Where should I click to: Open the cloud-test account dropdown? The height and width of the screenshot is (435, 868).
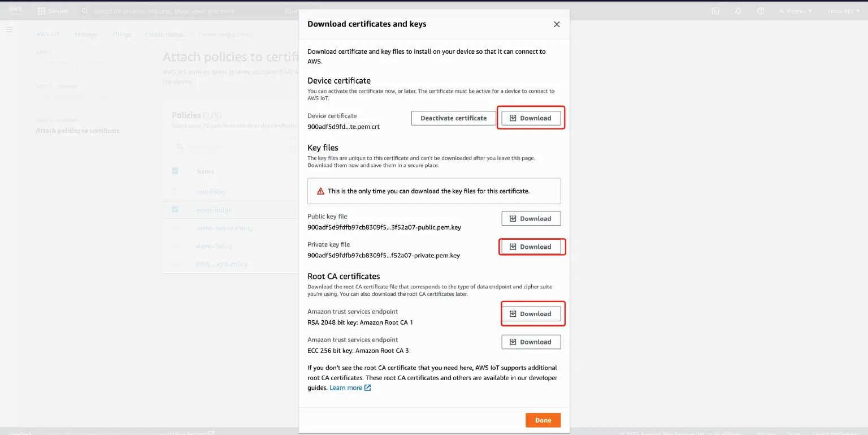[x=843, y=11]
